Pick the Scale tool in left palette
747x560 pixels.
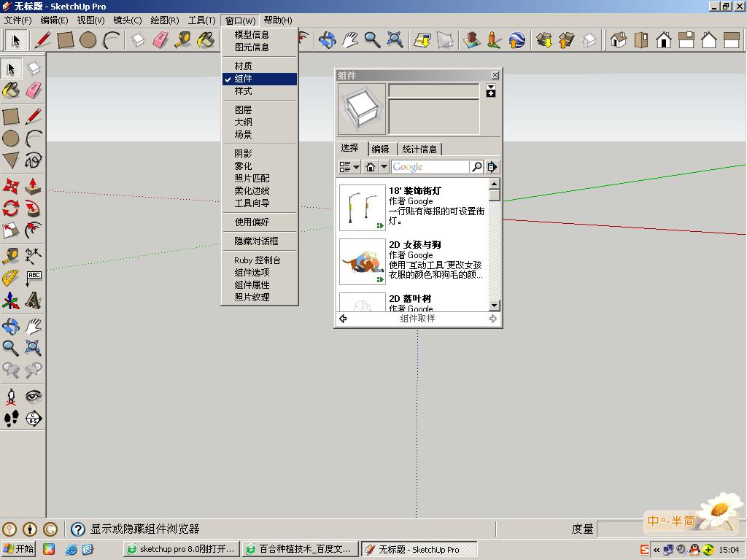[x=11, y=230]
